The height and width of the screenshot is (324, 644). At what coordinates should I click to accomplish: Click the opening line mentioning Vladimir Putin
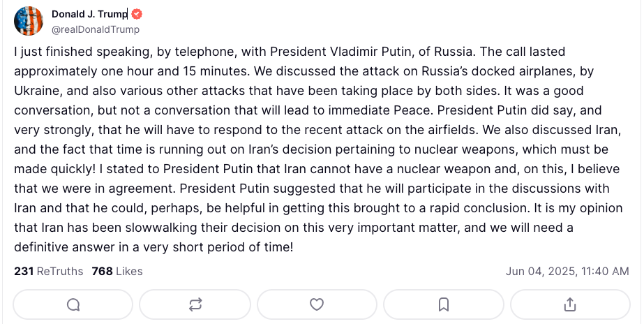click(290, 52)
